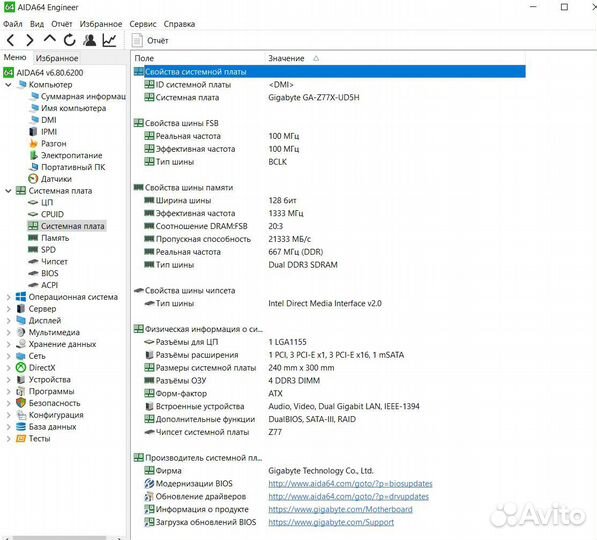Open the Вид menu
This screenshot has width=597, height=540.
point(37,24)
